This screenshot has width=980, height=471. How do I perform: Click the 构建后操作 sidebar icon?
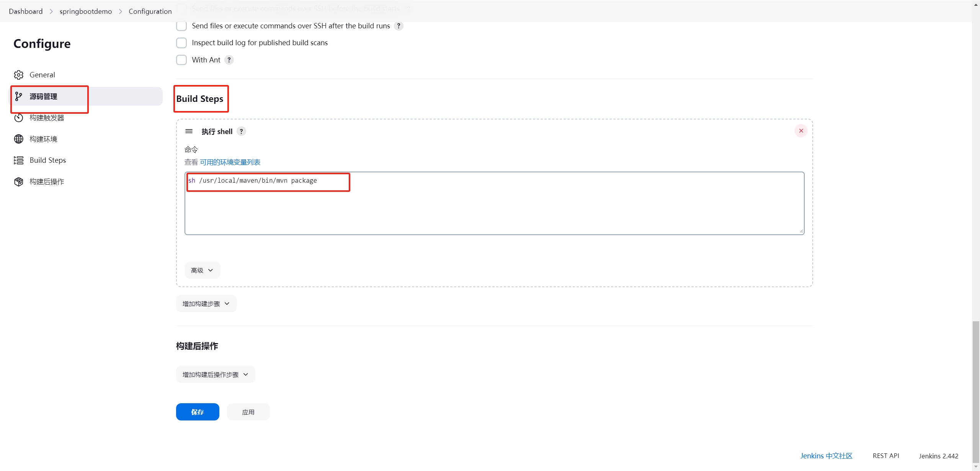[x=18, y=182]
